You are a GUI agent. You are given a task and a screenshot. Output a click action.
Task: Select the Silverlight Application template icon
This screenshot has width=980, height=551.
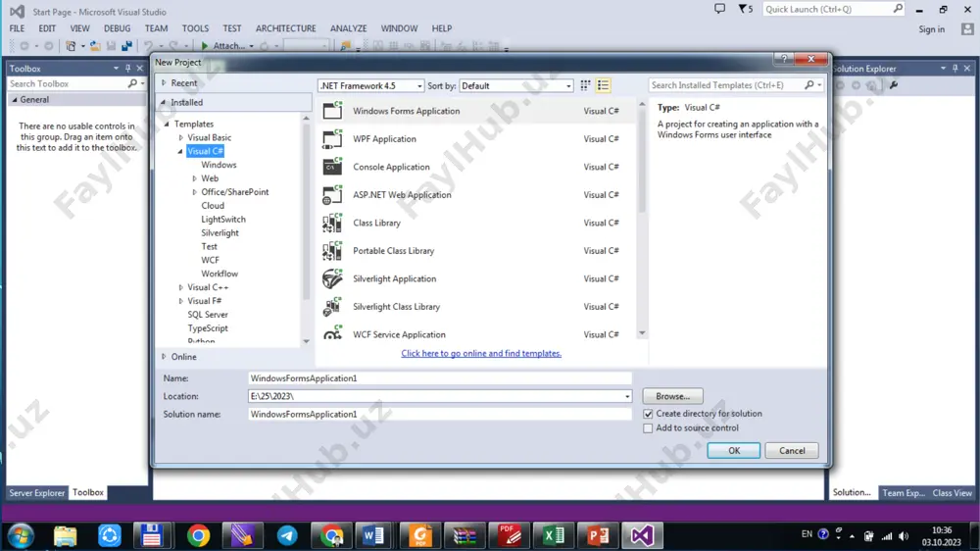pos(332,278)
